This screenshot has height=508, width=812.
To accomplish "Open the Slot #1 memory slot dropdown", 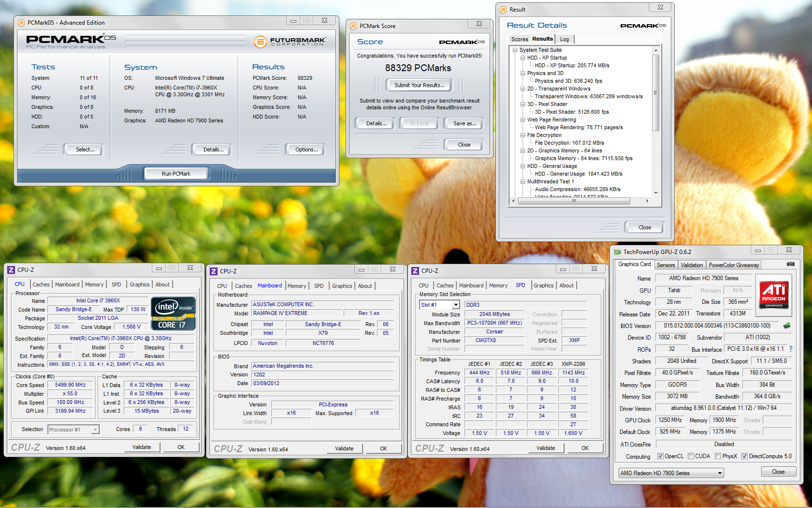I will [x=455, y=305].
